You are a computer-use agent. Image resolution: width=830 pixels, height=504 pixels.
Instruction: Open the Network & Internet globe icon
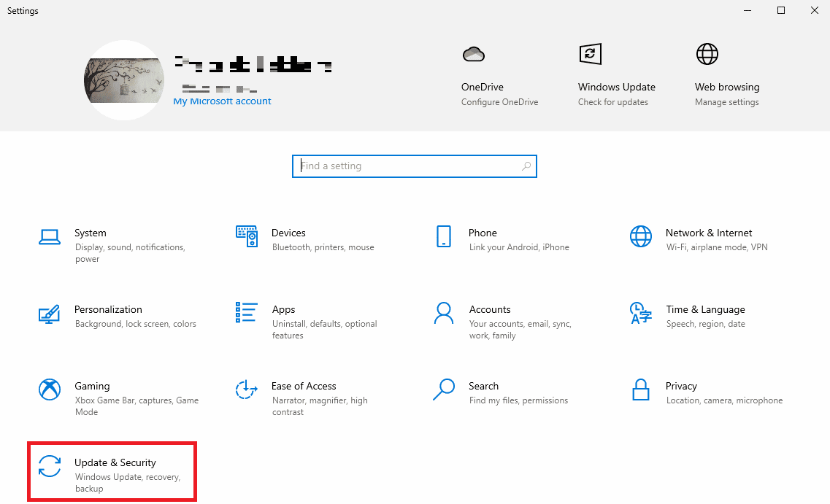[x=640, y=236]
